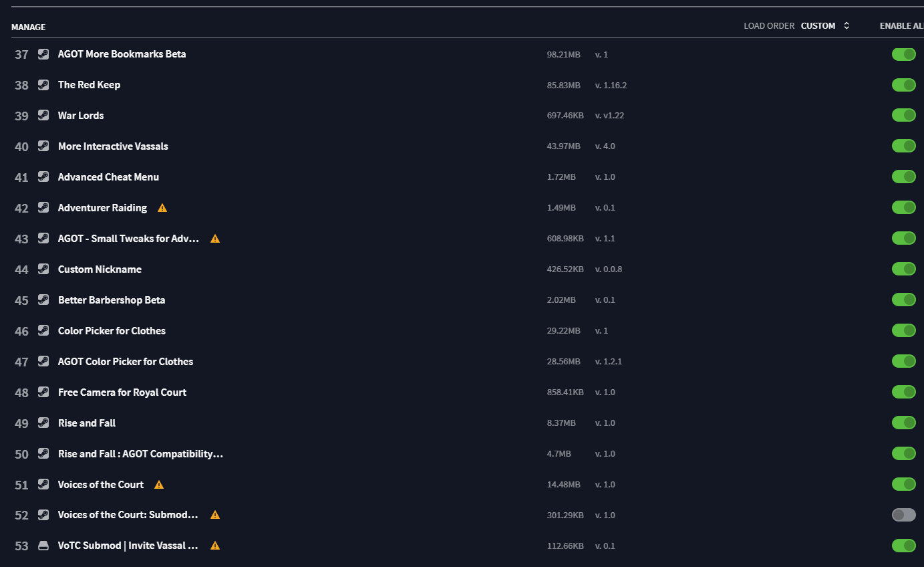Click Steam icon beside Better Barbershop Beta

[43, 300]
